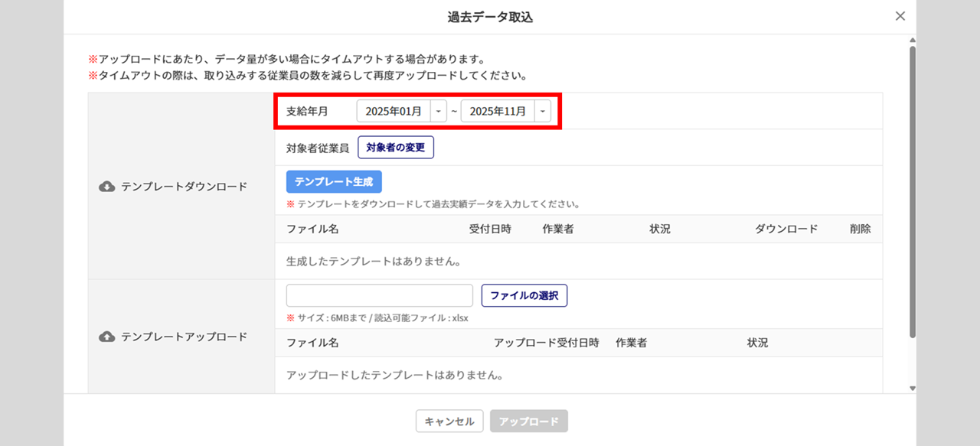Screen dimensions: 980x446
Task: Generate template with テンプレート生成 button
Action: coord(334,182)
